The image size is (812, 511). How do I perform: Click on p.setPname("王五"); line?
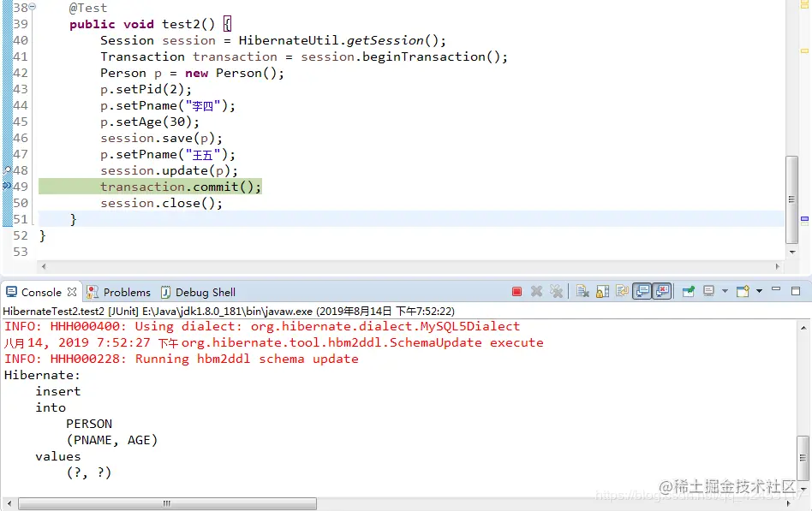tap(168, 154)
